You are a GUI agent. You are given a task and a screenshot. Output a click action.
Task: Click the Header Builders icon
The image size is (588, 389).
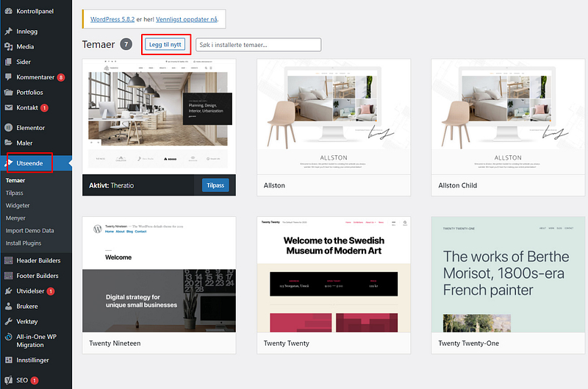pyautogui.click(x=9, y=260)
